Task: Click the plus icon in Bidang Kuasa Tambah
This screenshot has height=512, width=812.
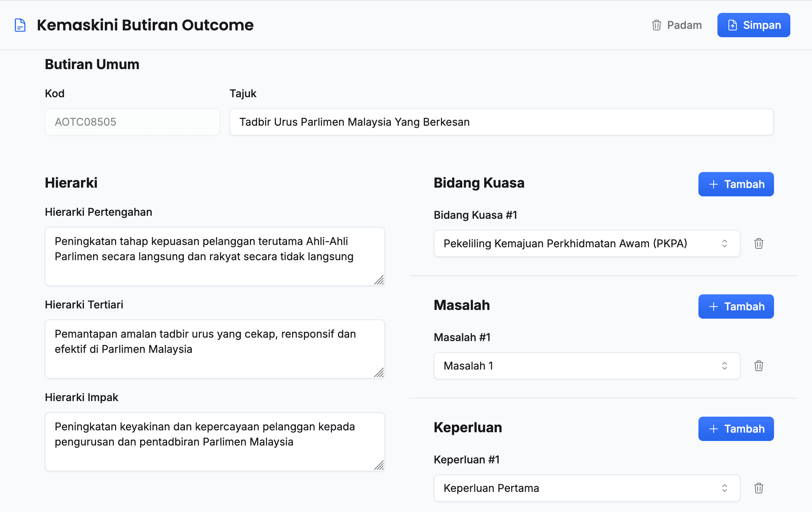Action: tap(714, 184)
